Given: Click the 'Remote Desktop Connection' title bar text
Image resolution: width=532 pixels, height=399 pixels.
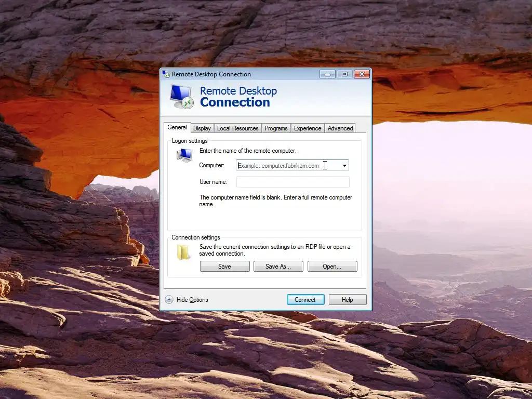Looking at the screenshot, I should pyautogui.click(x=211, y=74).
